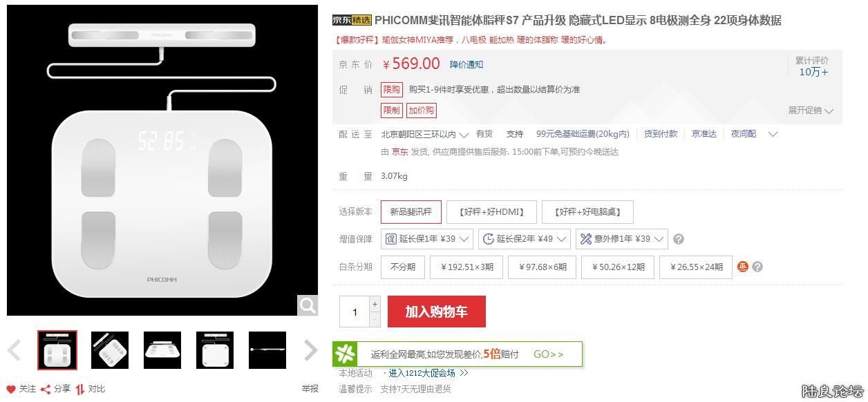
Task: Click the 对比 compare icon
Action: pyautogui.click(x=80, y=389)
